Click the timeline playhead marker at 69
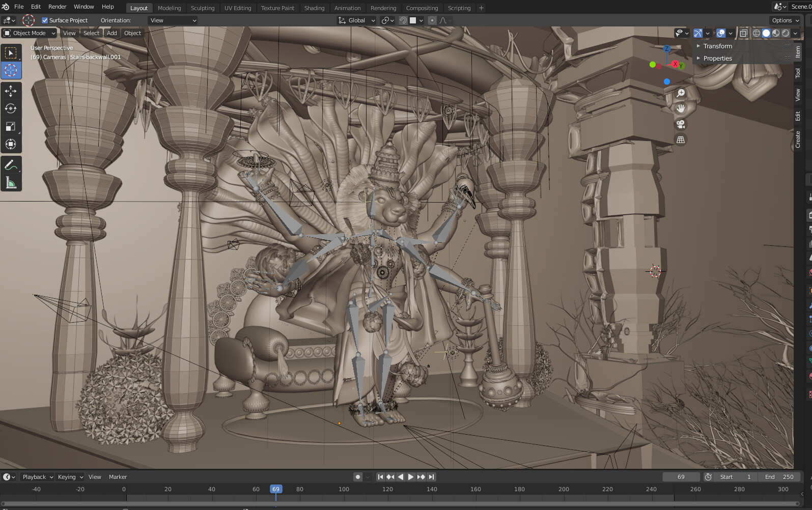The height and width of the screenshot is (510, 812). tap(275, 489)
